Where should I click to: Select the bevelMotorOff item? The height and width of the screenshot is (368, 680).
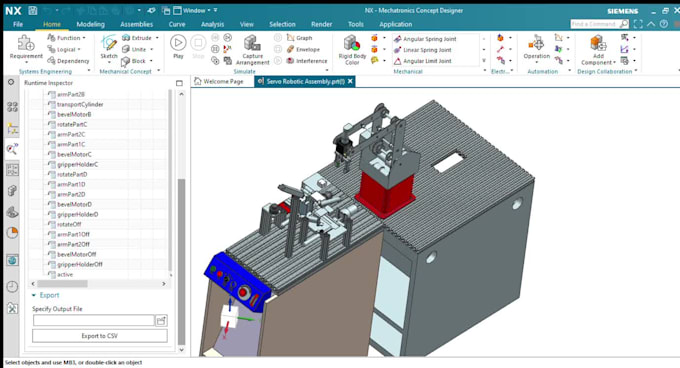[x=76, y=254]
